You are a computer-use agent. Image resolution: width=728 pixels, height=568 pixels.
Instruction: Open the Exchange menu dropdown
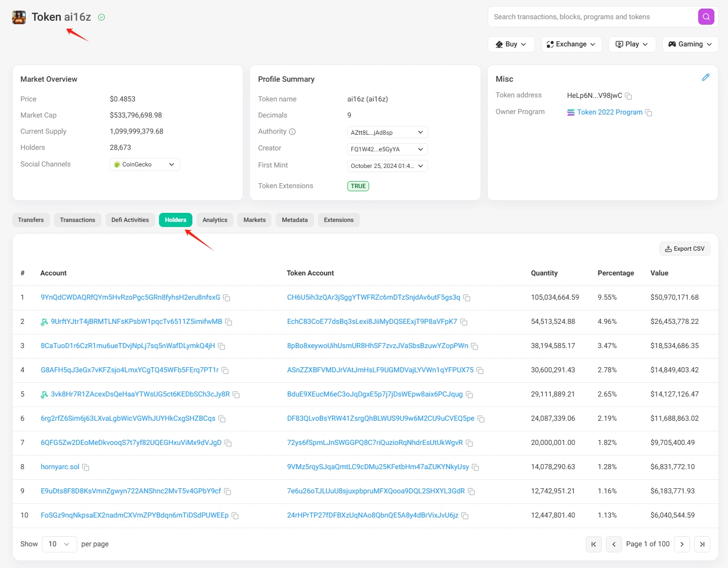[x=571, y=44]
